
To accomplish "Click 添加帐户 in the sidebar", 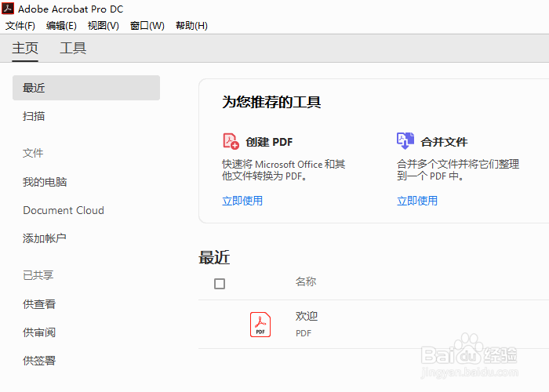I will tap(45, 238).
